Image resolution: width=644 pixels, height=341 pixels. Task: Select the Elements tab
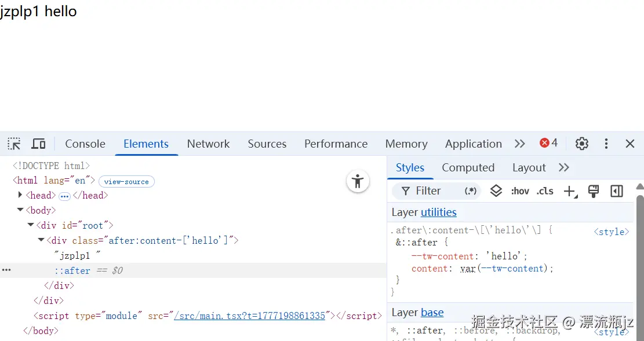pos(146,144)
